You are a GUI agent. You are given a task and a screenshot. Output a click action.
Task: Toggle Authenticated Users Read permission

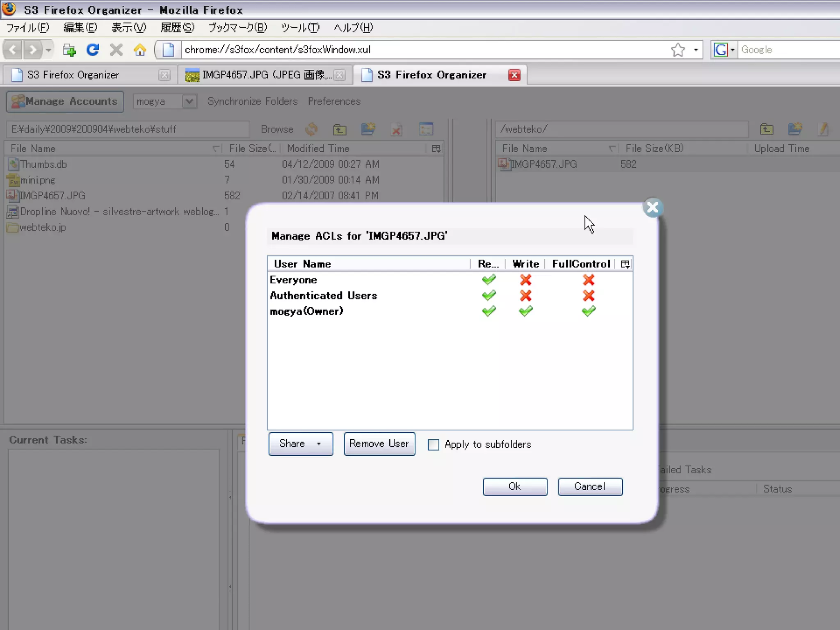click(488, 295)
